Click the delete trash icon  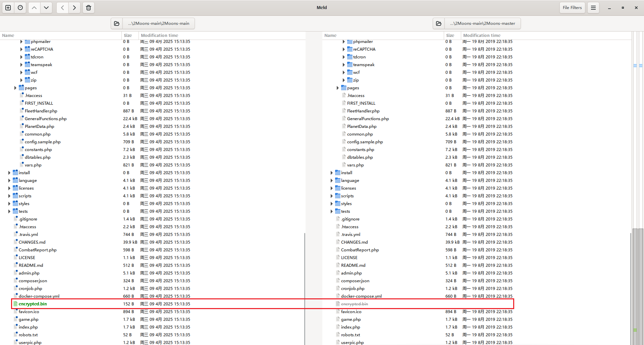(89, 8)
